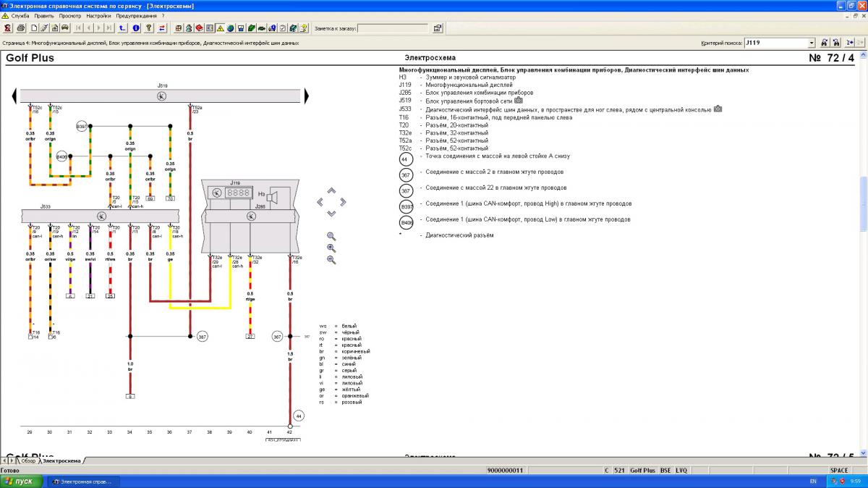Open the ? help menu
Screen dimensions: 868x488
163,15
